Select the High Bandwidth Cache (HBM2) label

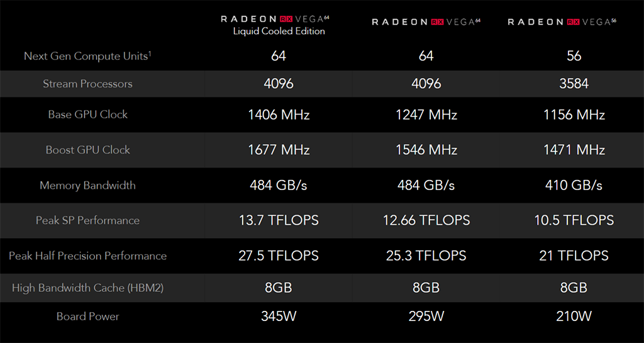click(x=87, y=288)
